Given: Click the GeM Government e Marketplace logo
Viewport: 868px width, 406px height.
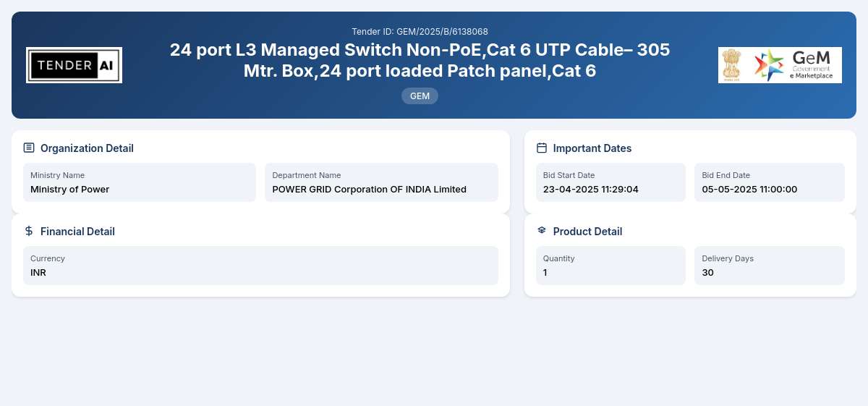Looking at the screenshot, I should pyautogui.click(x=794, y=65).
